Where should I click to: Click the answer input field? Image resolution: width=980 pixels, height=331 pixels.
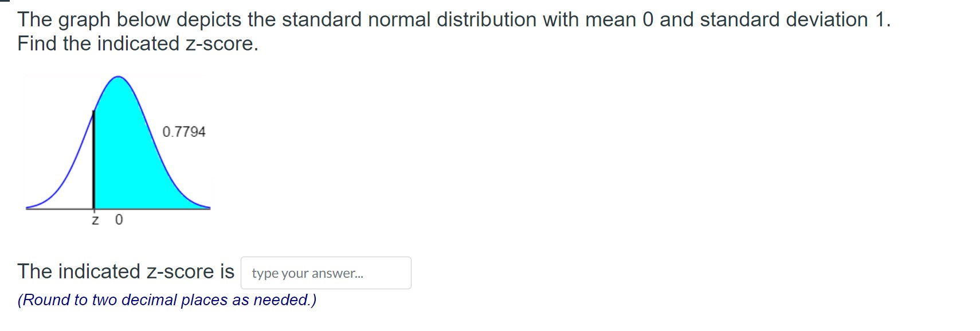[327, 273]
